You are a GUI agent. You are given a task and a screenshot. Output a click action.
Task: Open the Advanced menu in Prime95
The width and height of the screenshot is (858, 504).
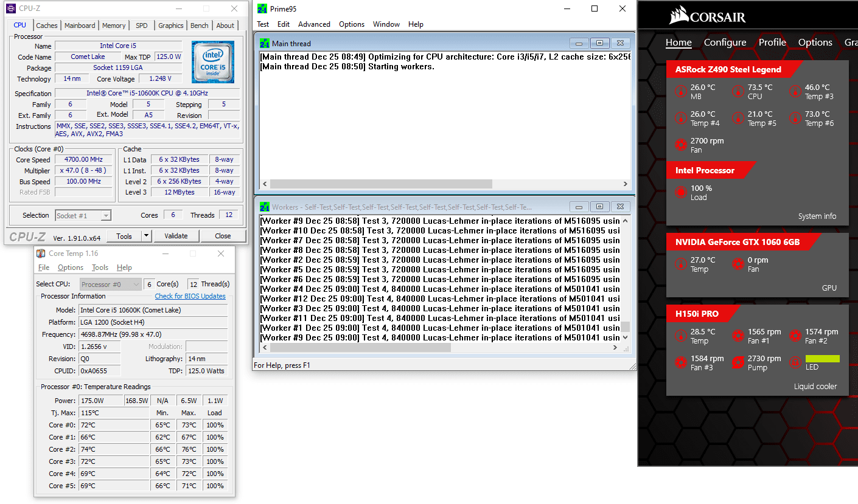(314, 24)
